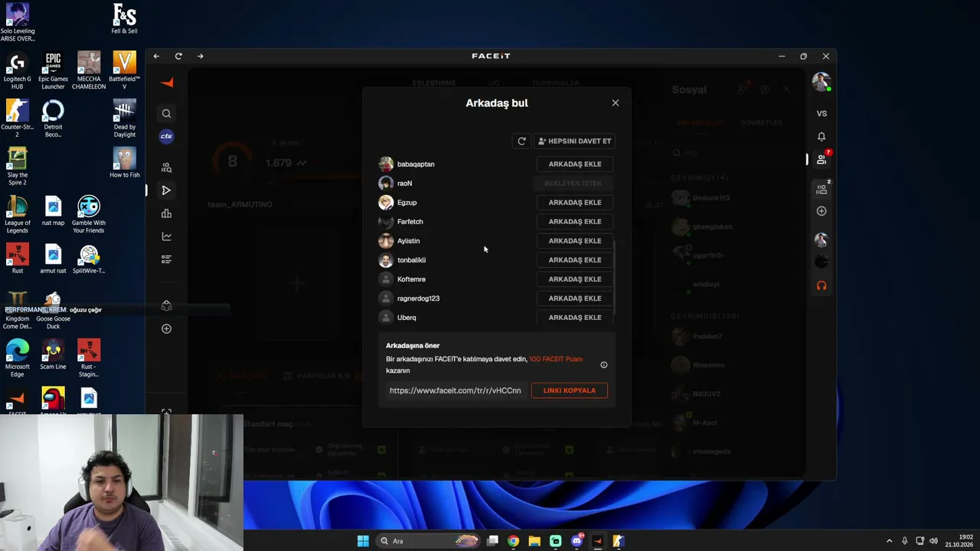Open the VS icon in right rail
Viewport: 980px width, 551px height.
(822, 113)
